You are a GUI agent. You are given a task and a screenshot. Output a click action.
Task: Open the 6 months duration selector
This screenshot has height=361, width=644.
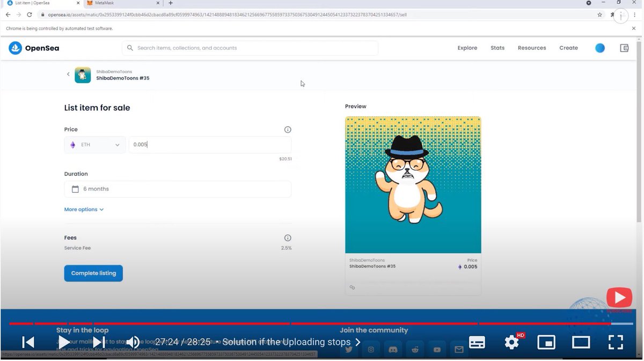click(177, 189)
